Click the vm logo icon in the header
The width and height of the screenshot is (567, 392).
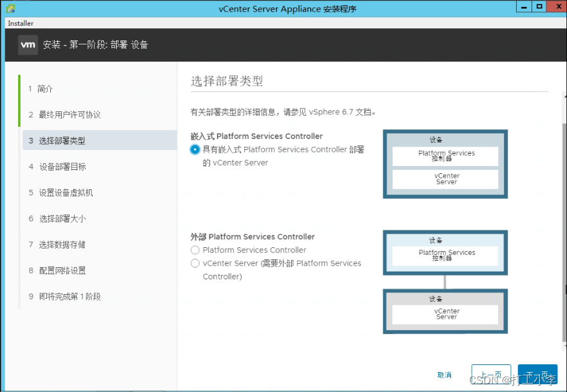click(27, 45)
